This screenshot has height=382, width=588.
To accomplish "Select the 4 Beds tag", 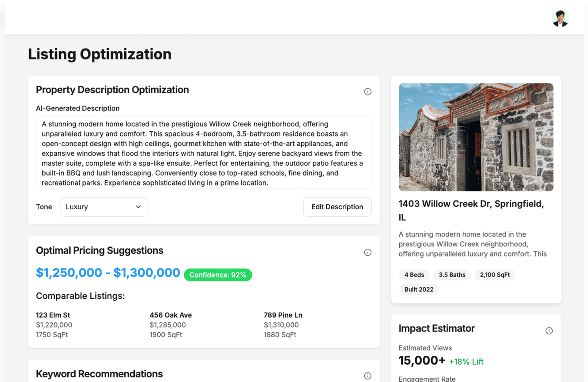I will point(414,275).
